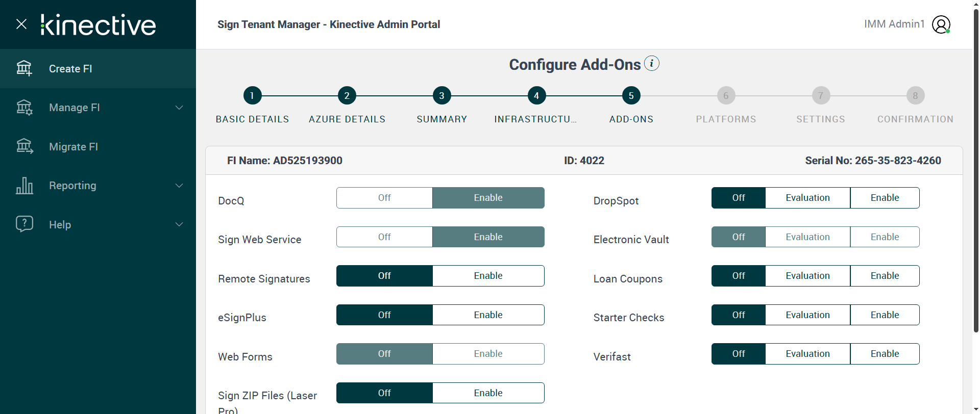Enable the Remote Signatures add-on

coord(488,276)
